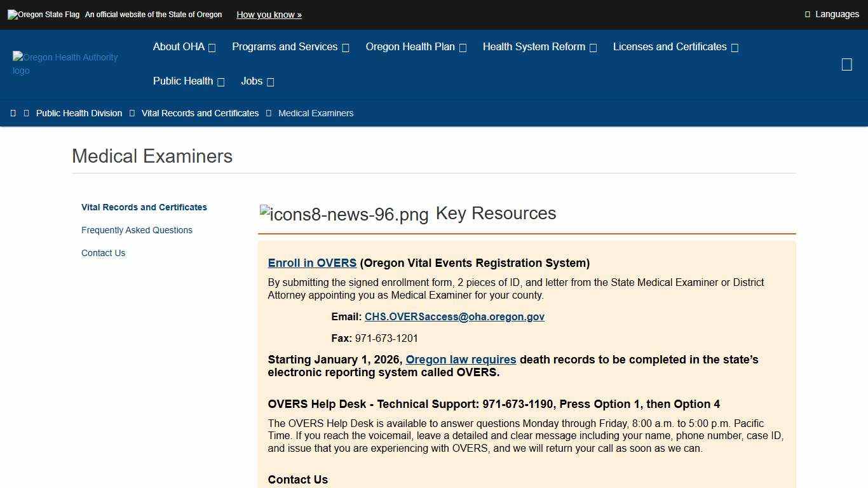Click the home icon in the breadcrumb bar

tap(13, 113)
